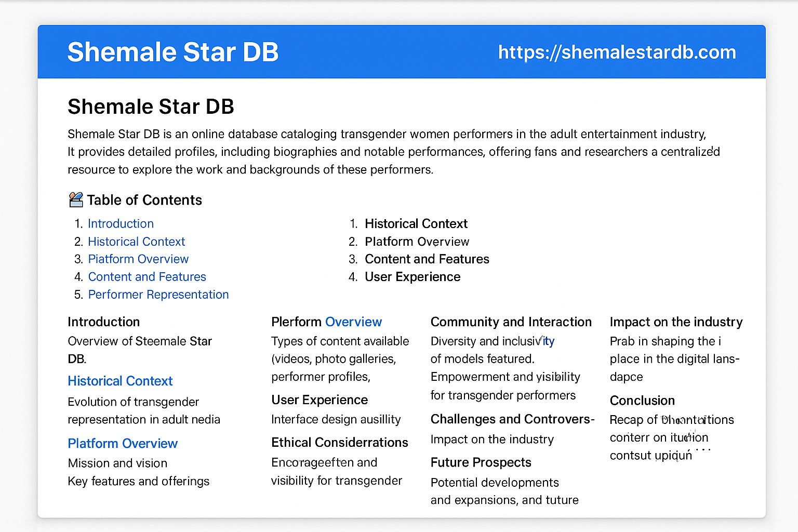The image size is (798, 532).
Task: Click 'Encorageeften and visibility for transgender' text
Action: (337, 471)
